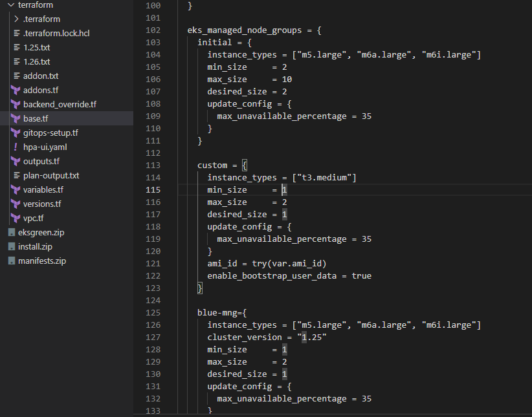Click max_unavailable_percentage on line 132
Viewport: 532px width, 417px height.
coord(282,399)
